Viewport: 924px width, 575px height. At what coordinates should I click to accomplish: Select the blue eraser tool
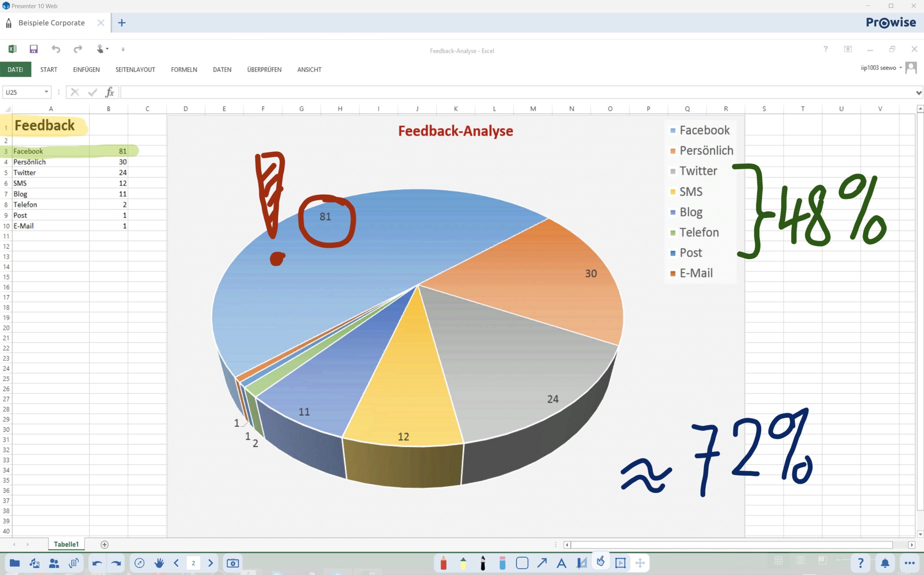[x=502, y=563]
